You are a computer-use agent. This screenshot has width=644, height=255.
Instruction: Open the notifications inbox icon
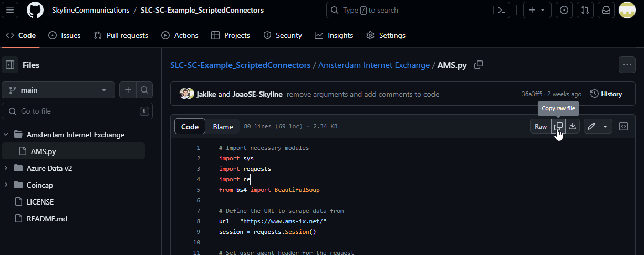(x=606, y=10)
